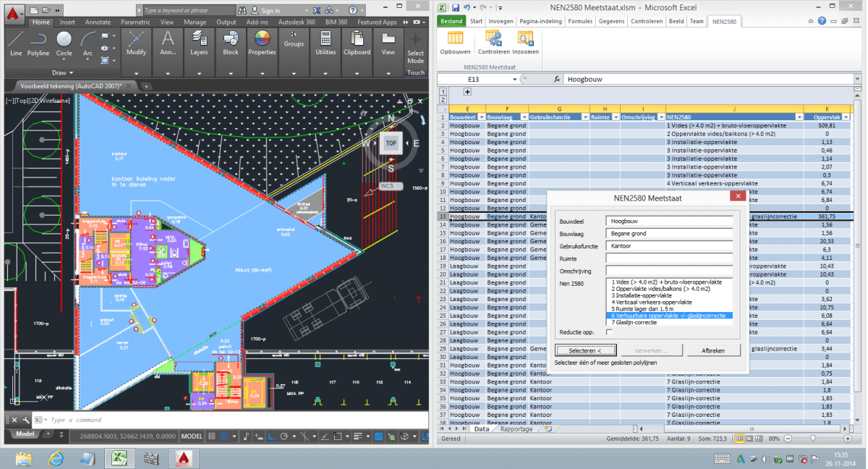Click the AutoCAD command line customize wrench

[26, 420]
